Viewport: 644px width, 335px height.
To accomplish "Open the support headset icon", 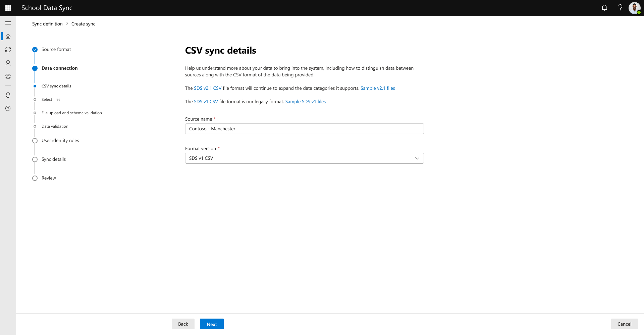I will point(8,95).
